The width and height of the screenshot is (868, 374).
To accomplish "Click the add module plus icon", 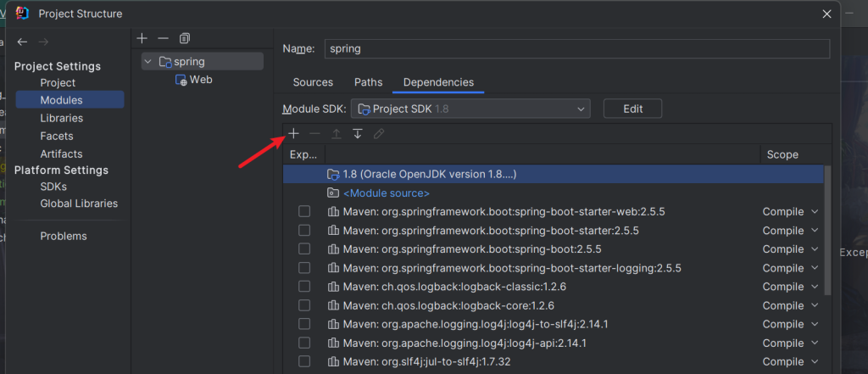I will click(142, 38).
